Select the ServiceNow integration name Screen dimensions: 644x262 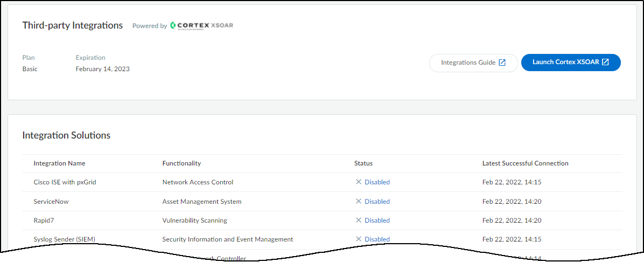(x=51, y=202)
